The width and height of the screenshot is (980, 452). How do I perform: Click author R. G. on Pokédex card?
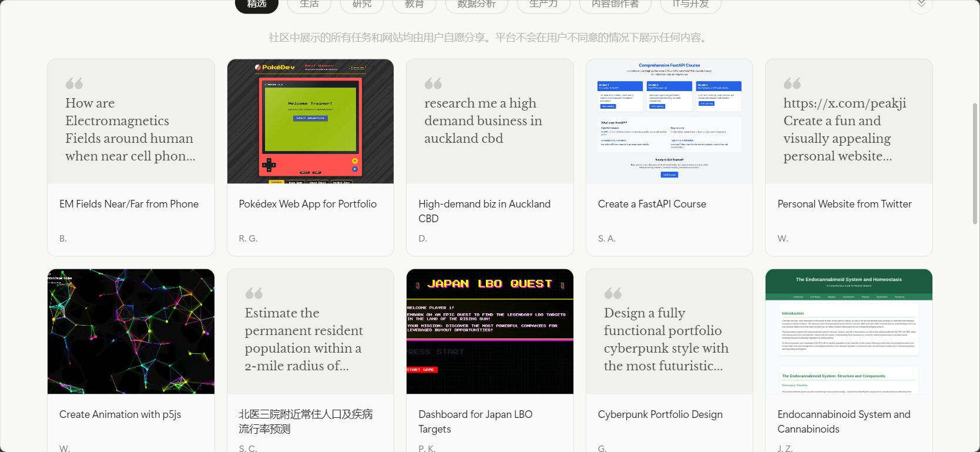(x=248, y=239)
